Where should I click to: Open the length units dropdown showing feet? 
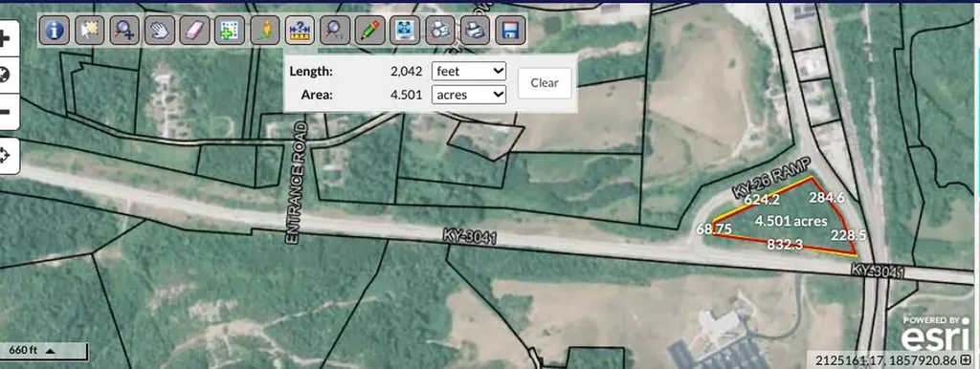pyautogui.click(x=469, y=71)
